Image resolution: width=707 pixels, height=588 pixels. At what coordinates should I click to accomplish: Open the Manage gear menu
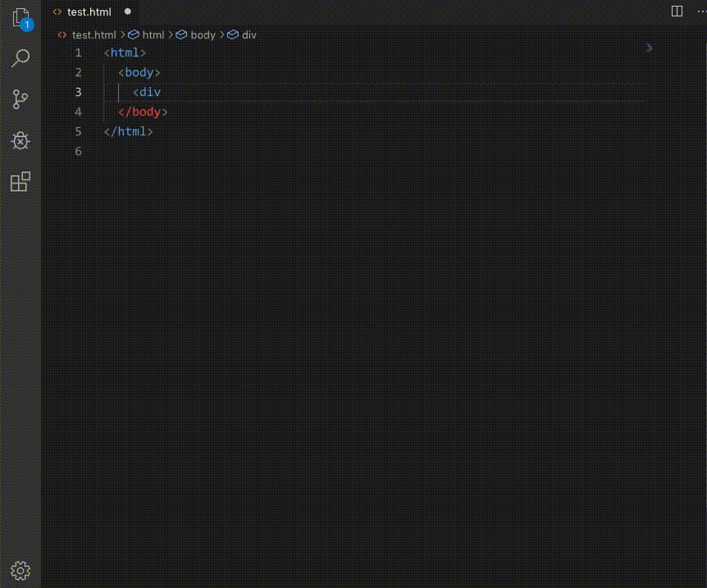21,571
